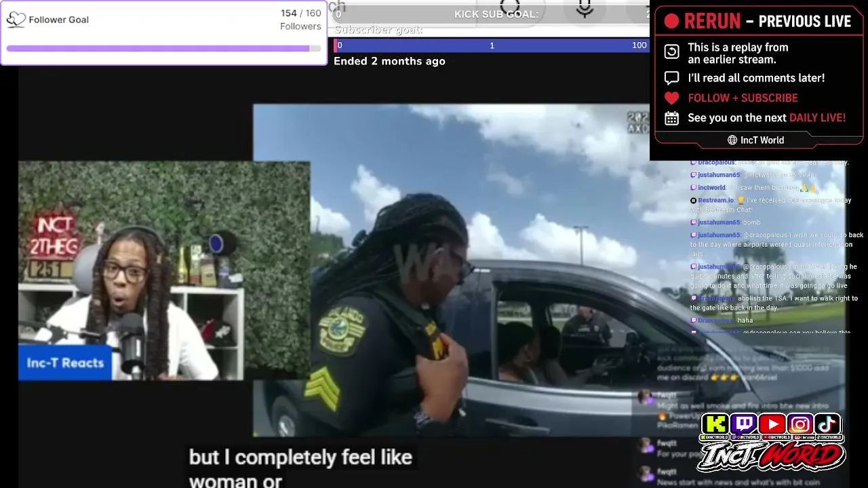Click the streamer webcam feed

[x=164, y=270]
